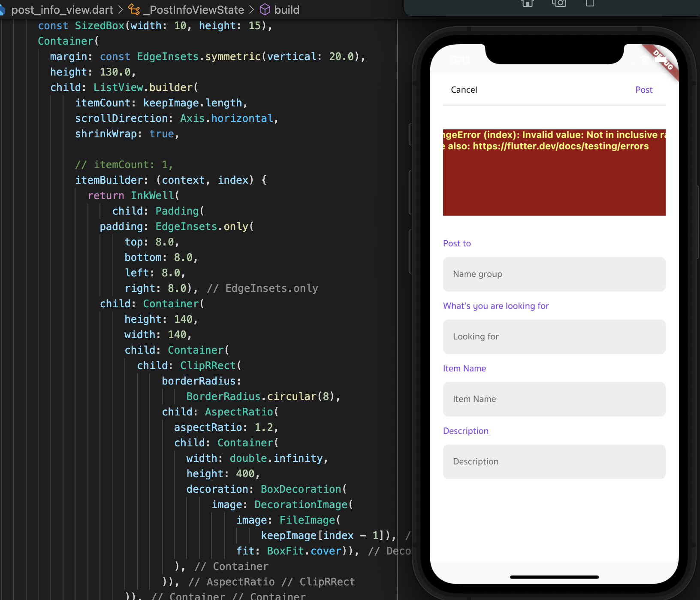The image size is (700, 600).
Task: Click 'itemCount: keepImage.length,' code line
Action: pyautogui.click(x=161, y=103)
